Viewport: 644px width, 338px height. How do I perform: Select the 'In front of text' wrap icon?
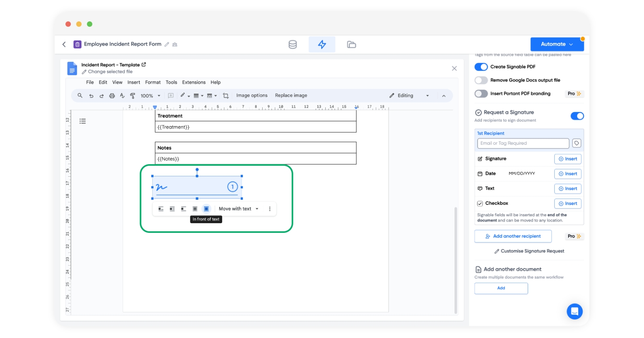(x=206, y=209)
